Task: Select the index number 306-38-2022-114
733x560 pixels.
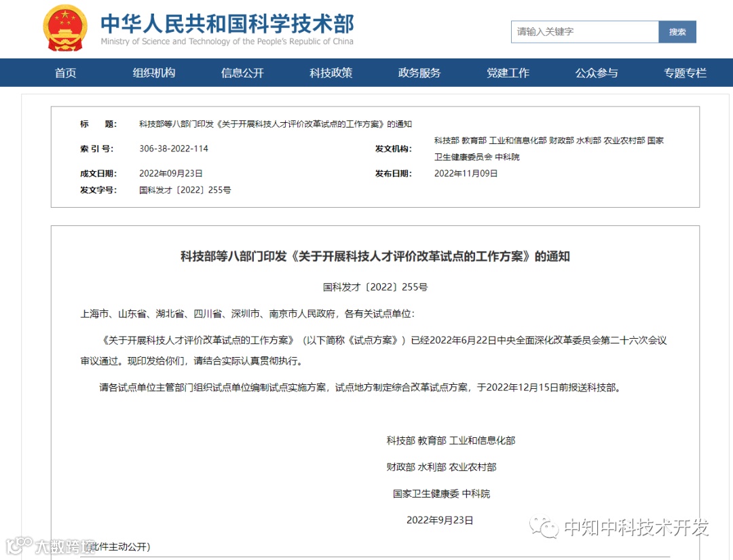Action: (x=174, y=149)
